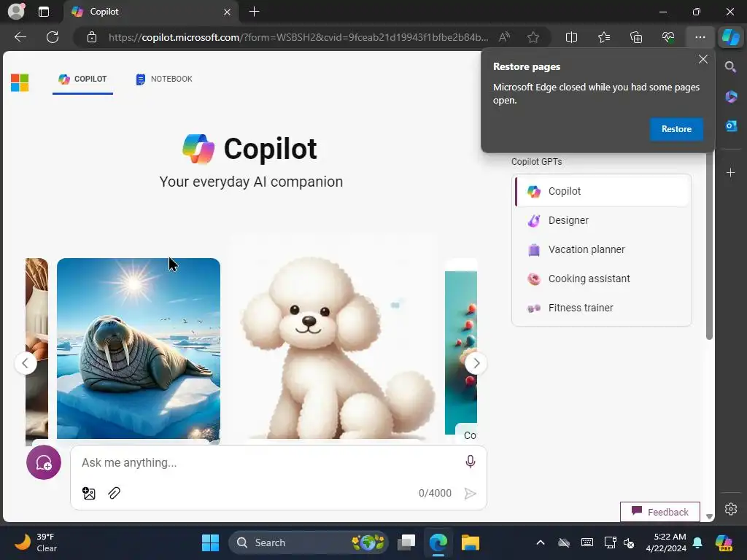Add this page to favorites star
This screenshot has width=747, height=560.
(533, 37)
